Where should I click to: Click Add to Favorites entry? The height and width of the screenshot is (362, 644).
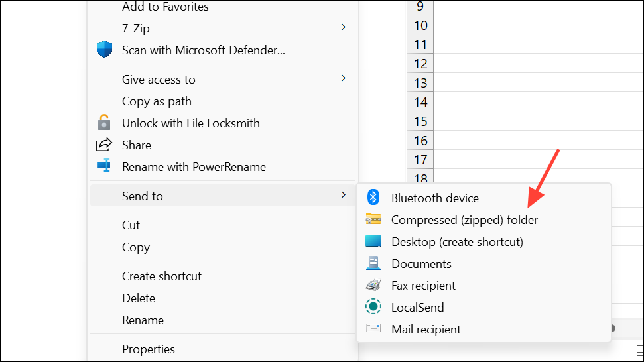165,7
